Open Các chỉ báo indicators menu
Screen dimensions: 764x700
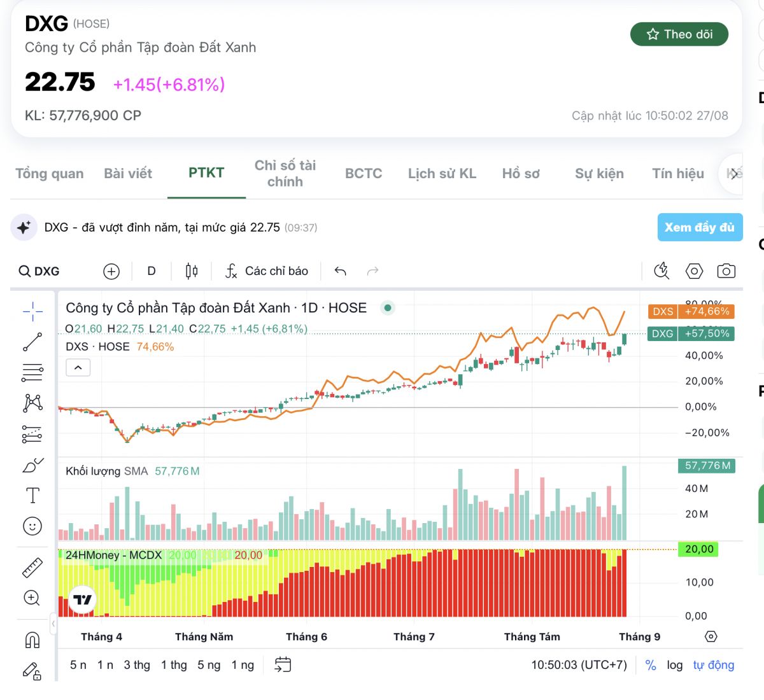pyautogui.click(x=267, y=271)
